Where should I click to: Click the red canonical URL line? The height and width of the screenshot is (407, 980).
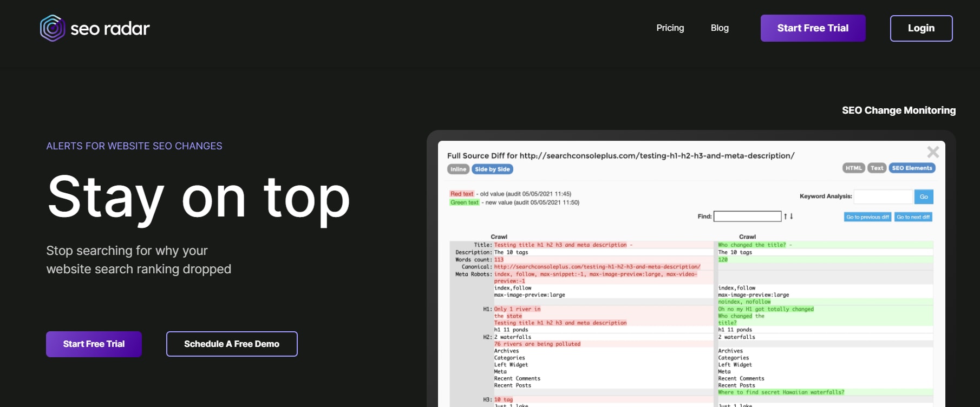[597, 267]
